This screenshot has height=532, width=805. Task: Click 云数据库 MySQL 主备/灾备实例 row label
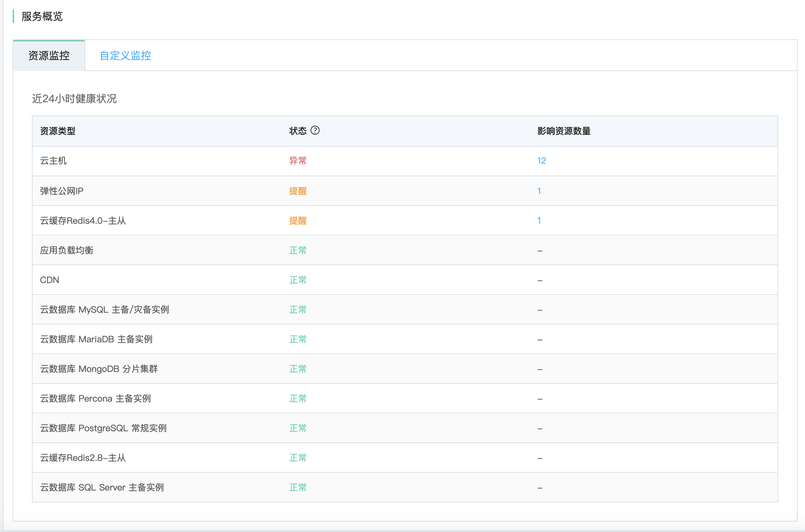pos(105,310)
